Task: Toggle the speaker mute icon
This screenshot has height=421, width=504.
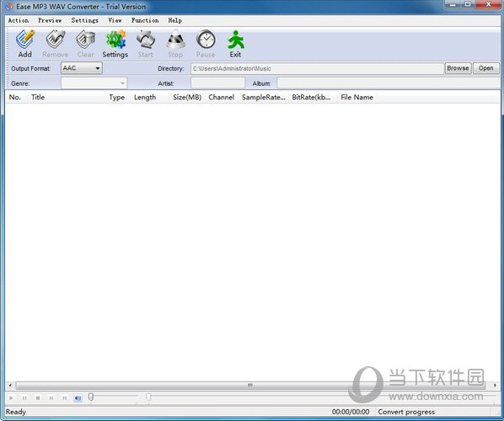Action: coord(78,398)
